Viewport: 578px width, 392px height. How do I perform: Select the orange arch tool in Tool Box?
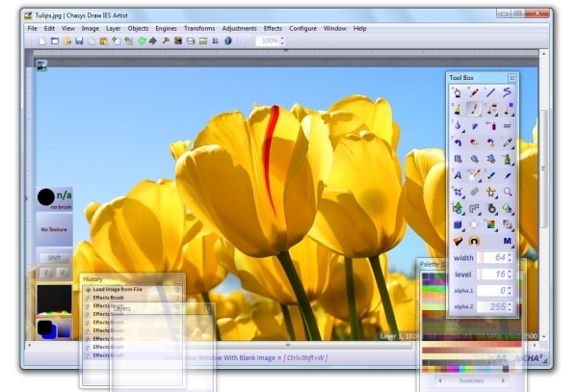(474, 242)
